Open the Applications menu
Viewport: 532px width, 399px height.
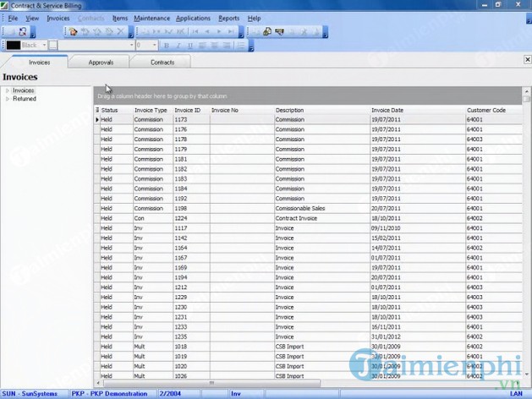coord(193,19)
